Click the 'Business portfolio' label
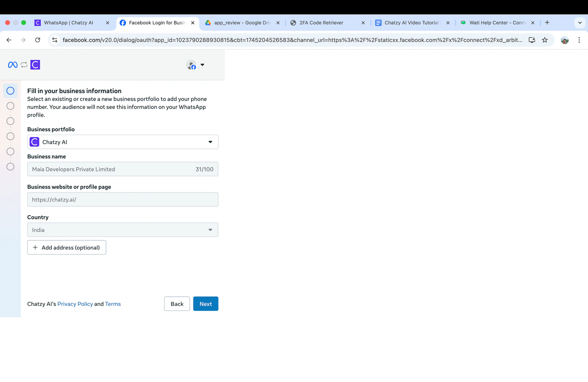This screenshot has width=588, height=382. coord(51,129)
